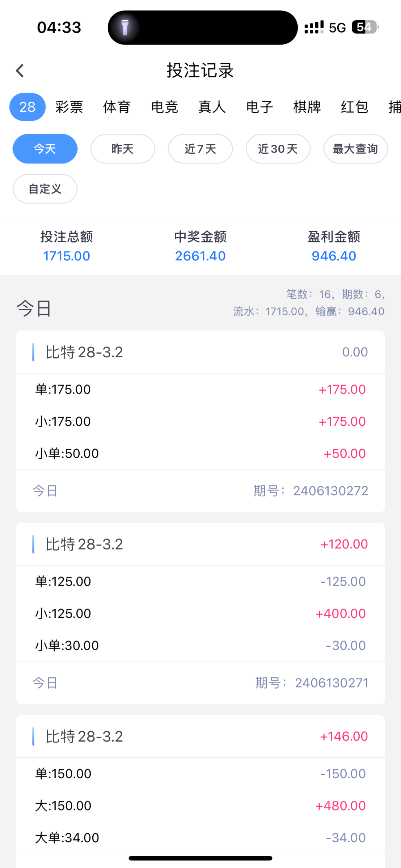
Task: Filter records by 昨天
Action: (123, 149)
